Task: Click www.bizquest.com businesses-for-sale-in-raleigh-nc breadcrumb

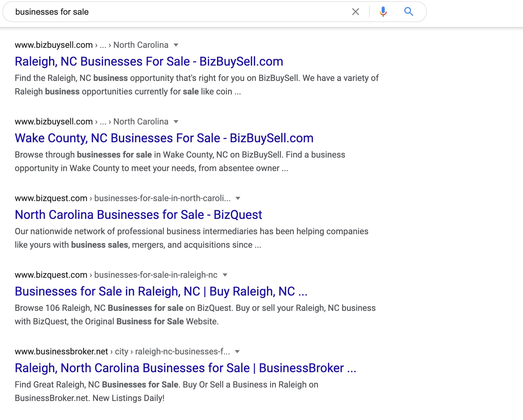Action: (x=116, y=275)
